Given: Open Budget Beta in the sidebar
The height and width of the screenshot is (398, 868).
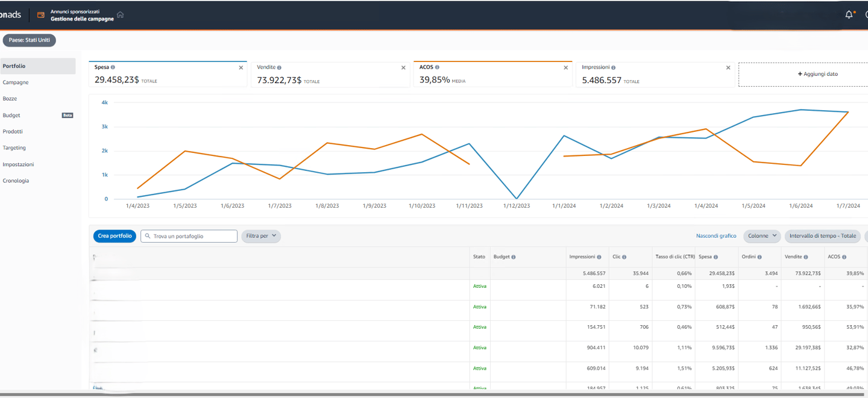Looking at the screenshot, I should tap(38, 115).
